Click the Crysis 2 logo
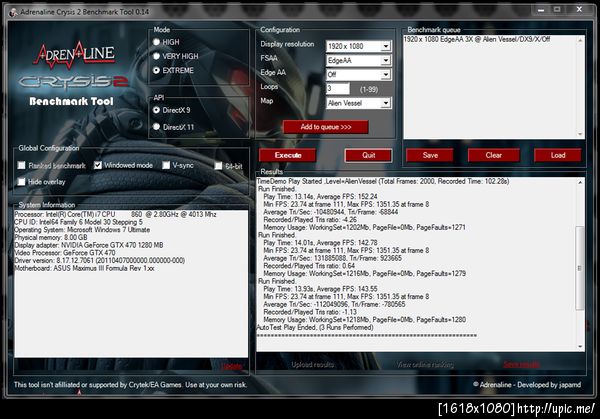The height and width of the screenshot is (419, 600). coord(73,82)
